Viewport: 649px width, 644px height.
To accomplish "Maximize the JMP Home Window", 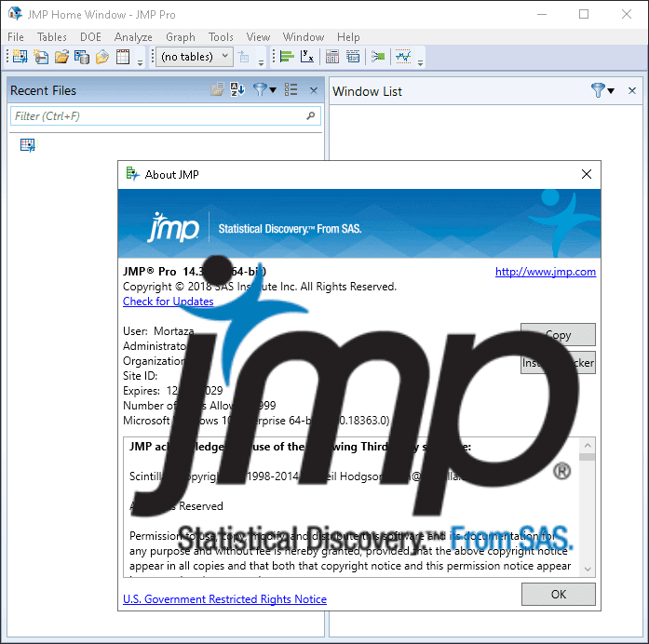I will pos(584,14).
